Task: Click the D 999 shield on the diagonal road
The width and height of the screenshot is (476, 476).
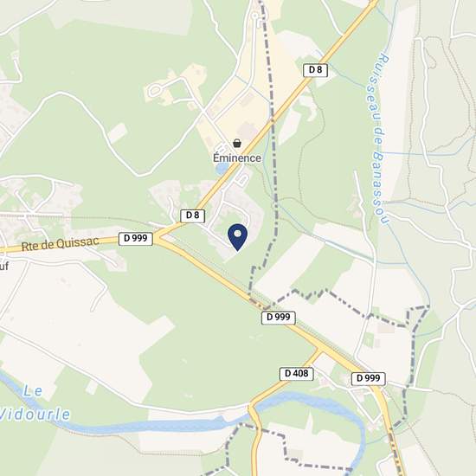Action: click(x=278, y=318)
